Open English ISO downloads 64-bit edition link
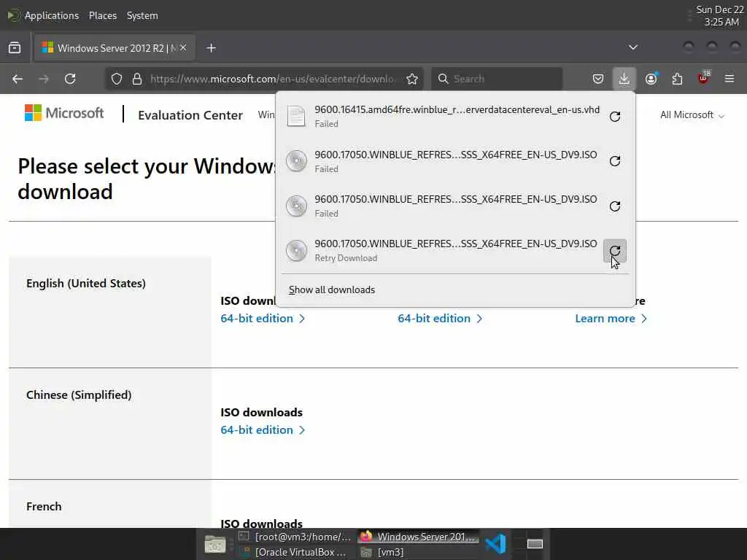This screenshot has width=747, height=560. 263,319
